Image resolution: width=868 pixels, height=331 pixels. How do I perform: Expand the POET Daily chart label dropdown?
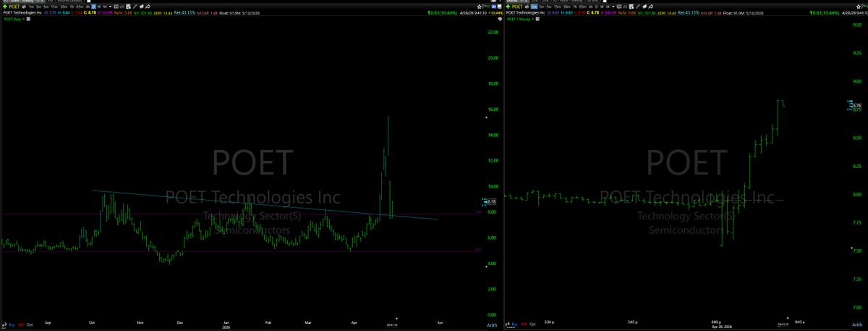(24, 19)
